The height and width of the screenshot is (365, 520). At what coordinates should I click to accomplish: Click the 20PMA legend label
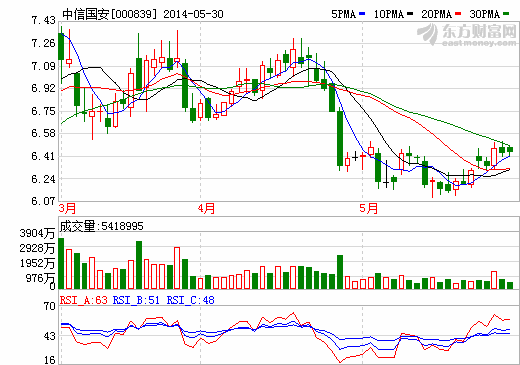click(437, 14)
